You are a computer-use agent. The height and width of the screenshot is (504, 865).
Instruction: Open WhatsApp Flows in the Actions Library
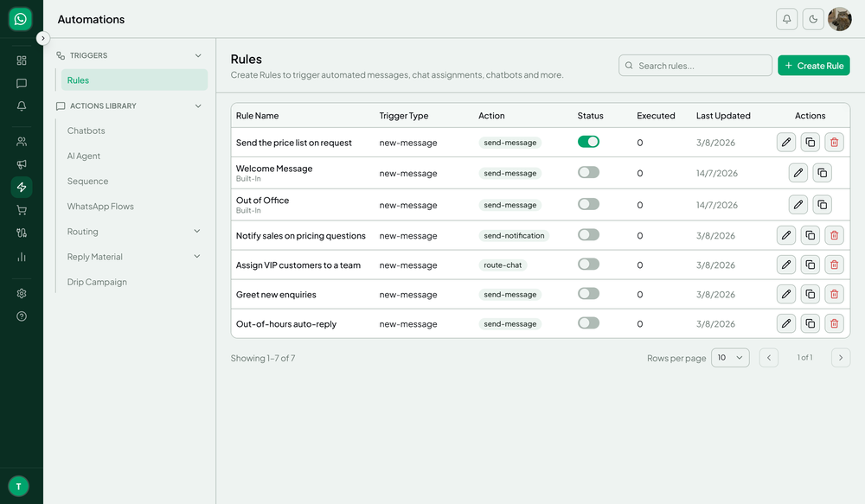pyautogui.click(x=100, y=207)
